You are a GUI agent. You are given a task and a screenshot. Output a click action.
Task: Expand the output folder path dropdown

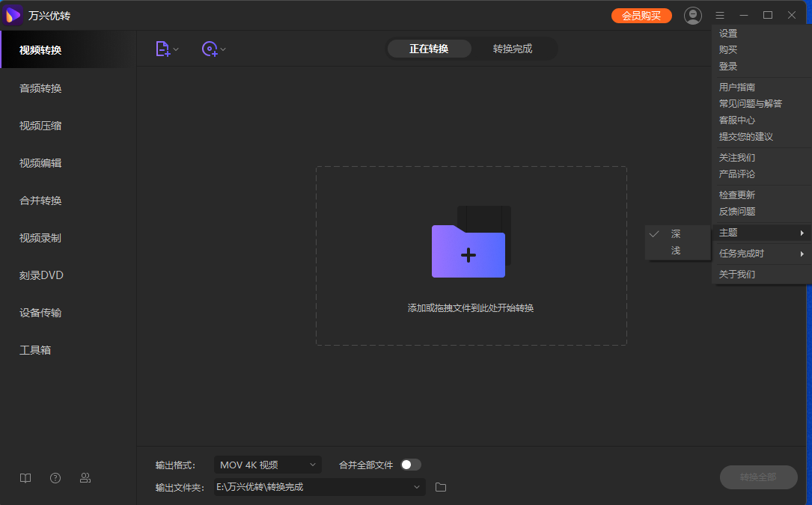417,487
